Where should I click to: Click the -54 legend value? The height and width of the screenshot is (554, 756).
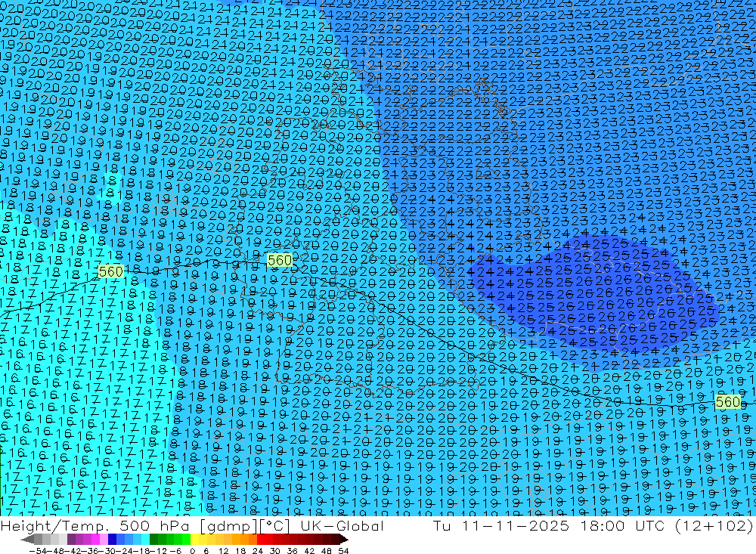37,551
